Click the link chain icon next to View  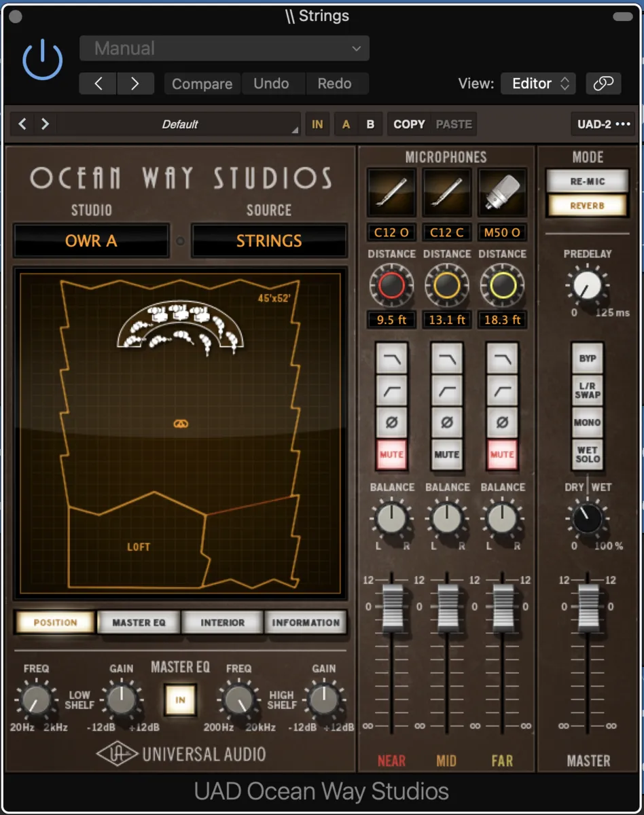coord(603,84)
